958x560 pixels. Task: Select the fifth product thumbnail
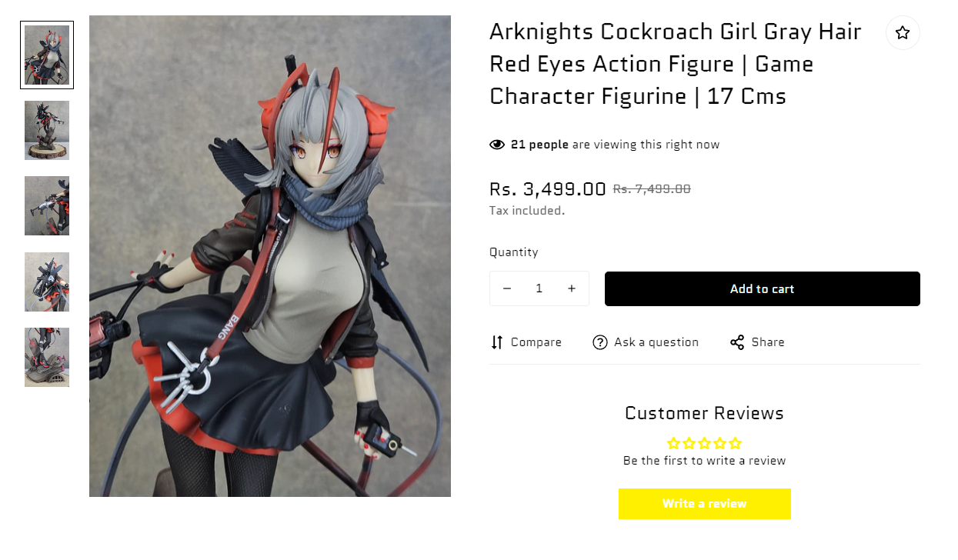tap(47, 357)
